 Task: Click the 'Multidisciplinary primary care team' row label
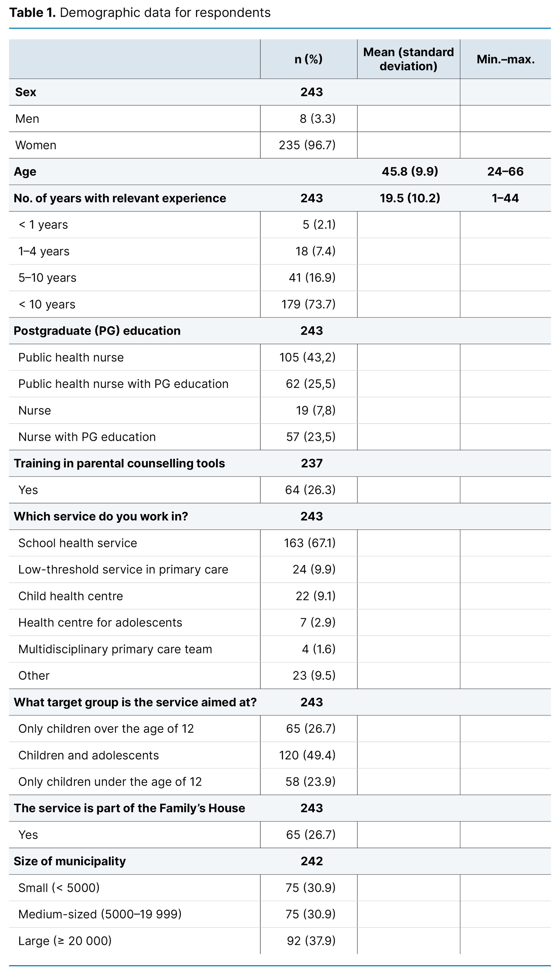click(x=115, y=649)
